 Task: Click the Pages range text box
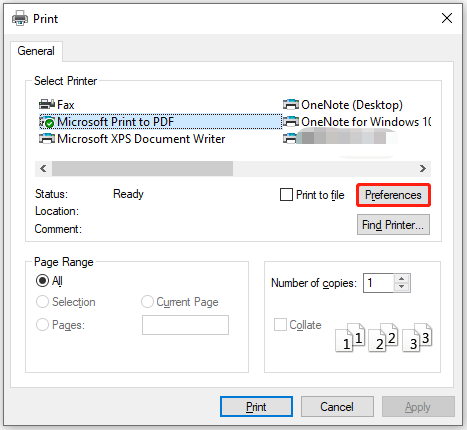click(185, 325)
